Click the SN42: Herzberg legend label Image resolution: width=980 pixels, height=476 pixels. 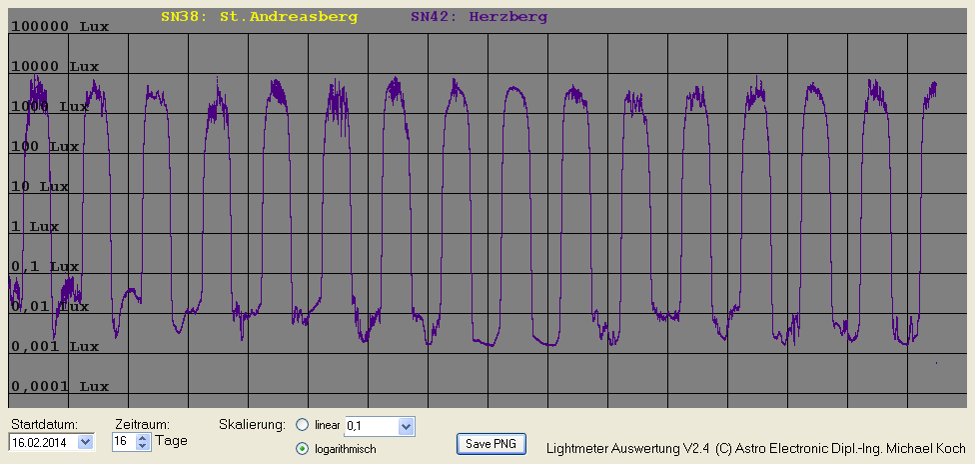tap(479, 18)
